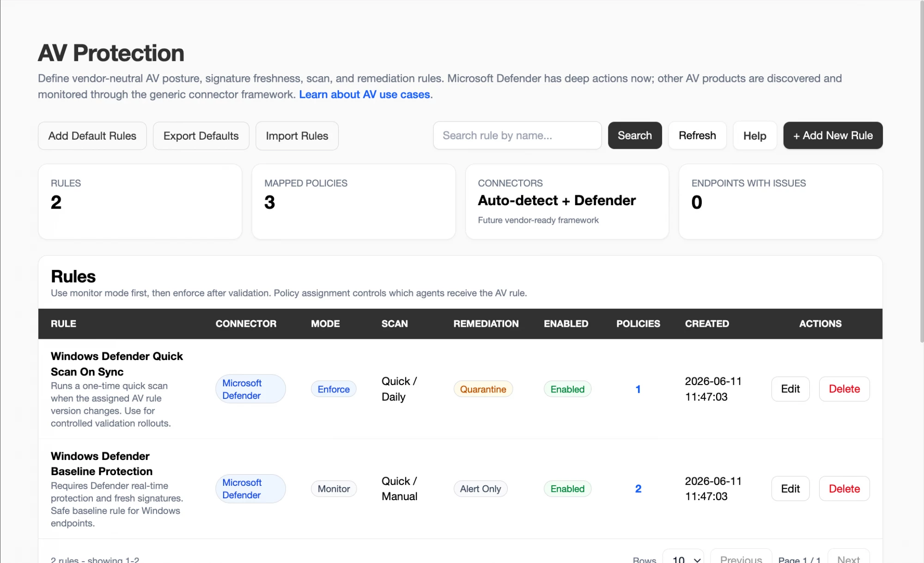Click the POLICIES column header
The height and width of the screenshot is (563, 924).
click(638, 324)
